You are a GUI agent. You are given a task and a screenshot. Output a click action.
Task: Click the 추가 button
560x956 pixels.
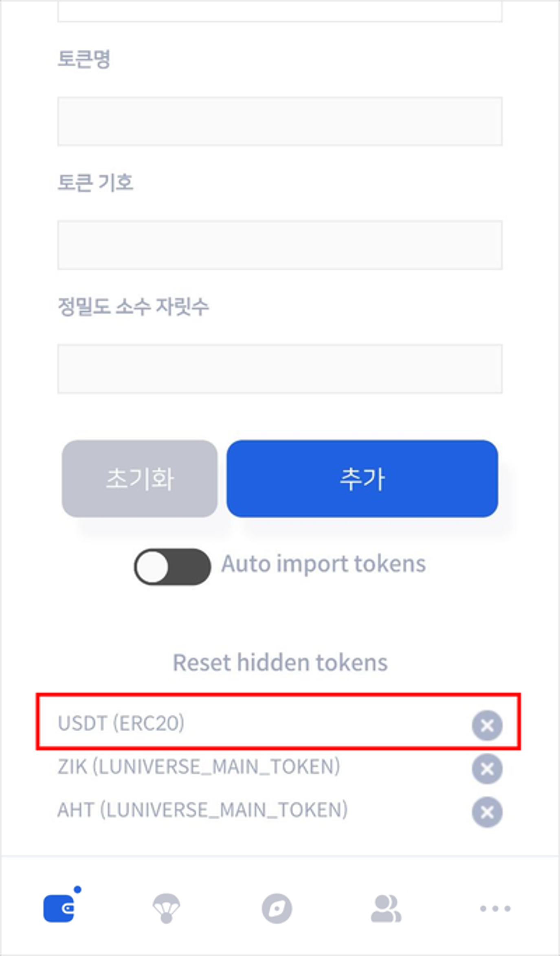pyautogui.click(x=362, y=479)
